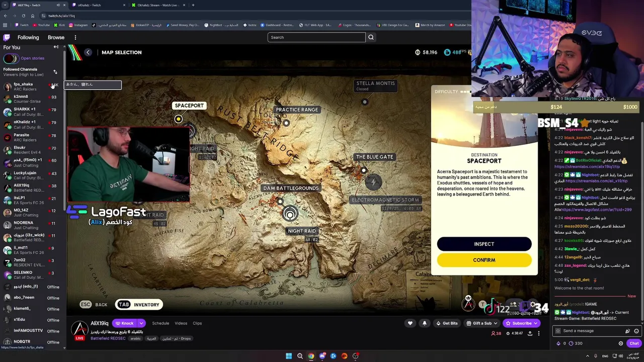Open the three-dot more menu beside Browse
The image size is (644, 362).
coord(75,37)
